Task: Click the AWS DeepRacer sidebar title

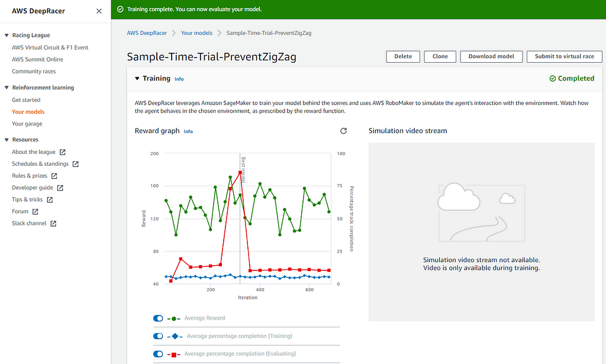Action: tap(38, 11)
